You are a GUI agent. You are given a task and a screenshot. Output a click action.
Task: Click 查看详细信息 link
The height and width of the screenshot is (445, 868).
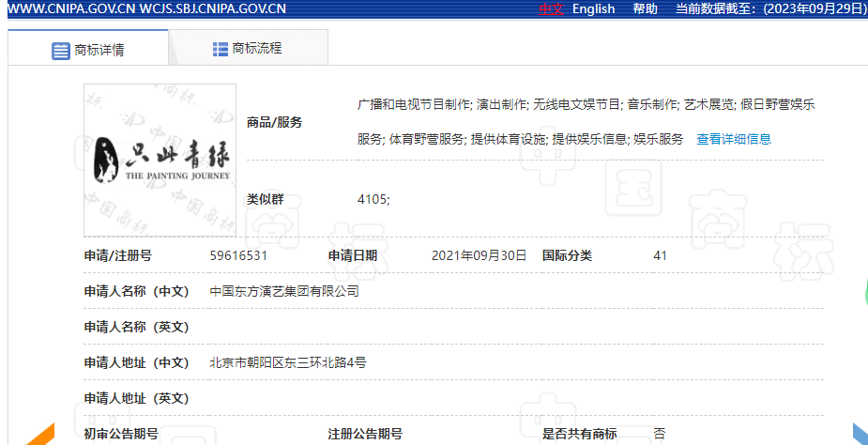coord(734,139)
